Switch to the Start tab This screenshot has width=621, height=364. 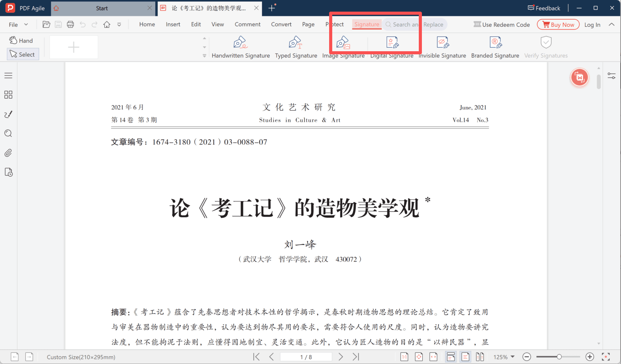pyautogui.click(x=102, y=8)
